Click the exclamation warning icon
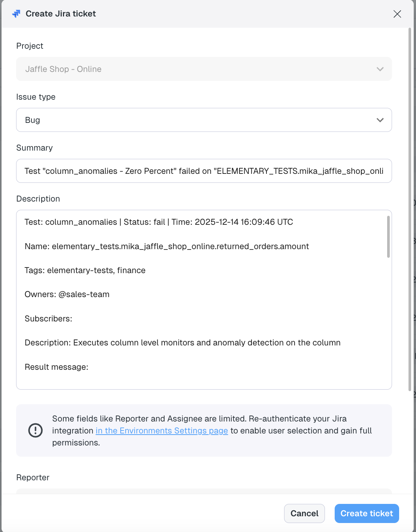 (x=36, y=430)
